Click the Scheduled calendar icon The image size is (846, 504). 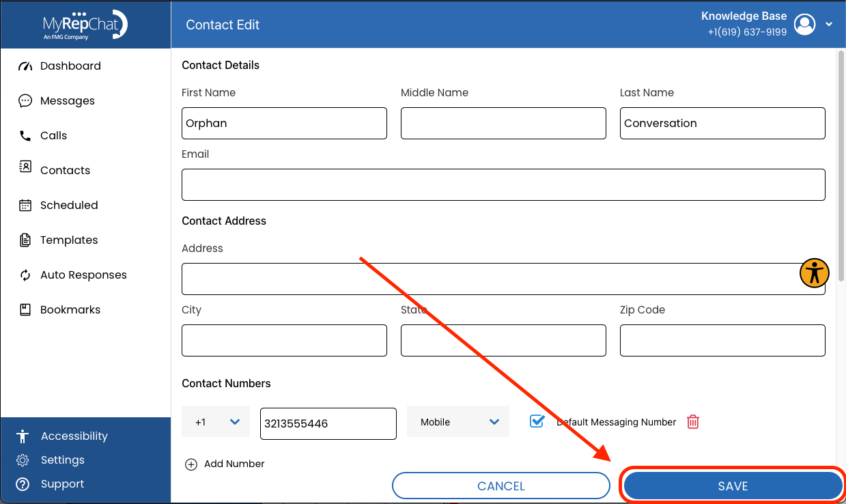[25, 205]
